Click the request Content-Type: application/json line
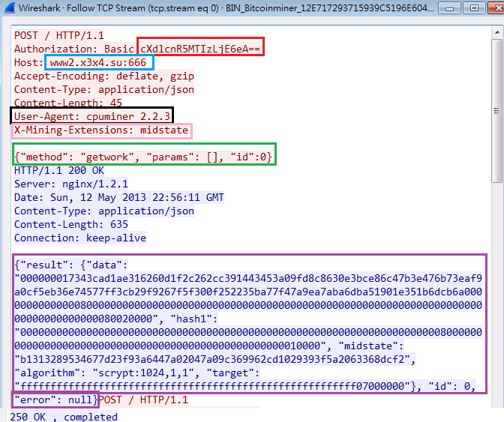 104,90
